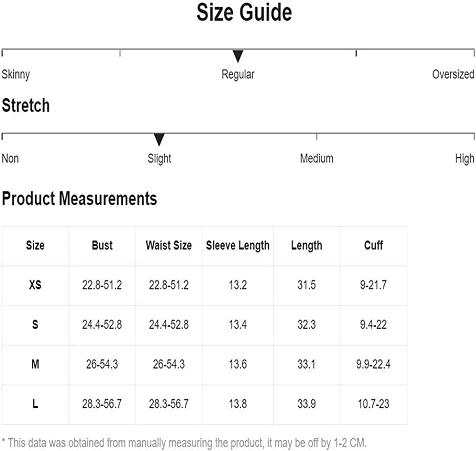This screenshot has width=476, height=451.
Task: Select the Skinny fit label
Action: 16,74
